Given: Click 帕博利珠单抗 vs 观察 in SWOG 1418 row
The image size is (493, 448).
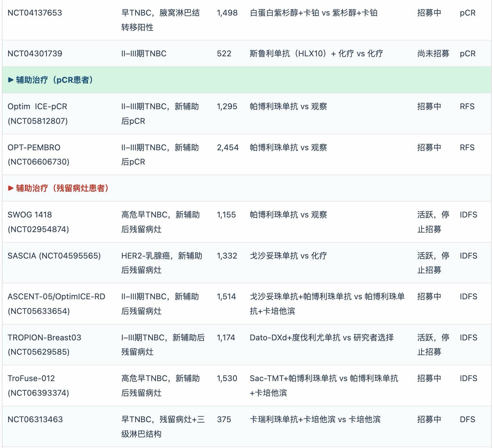Looking at the screenshot, I should click(x=288, y=215).
